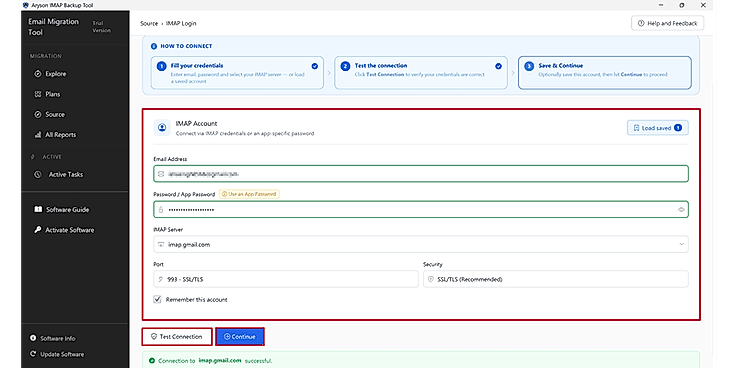The width and height of the screenshot is (736, 368).
Task: Click the Explore compass icon
Action: click(x=38, y=74)
